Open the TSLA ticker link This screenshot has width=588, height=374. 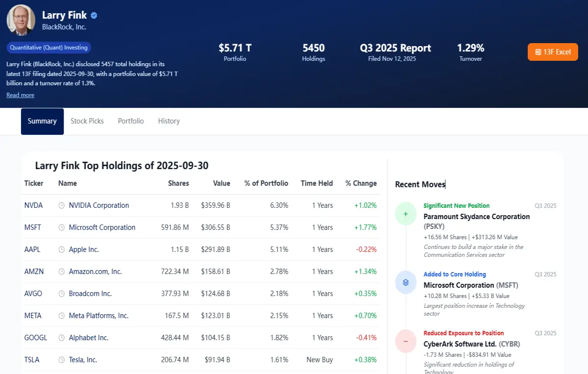(32, 360)
